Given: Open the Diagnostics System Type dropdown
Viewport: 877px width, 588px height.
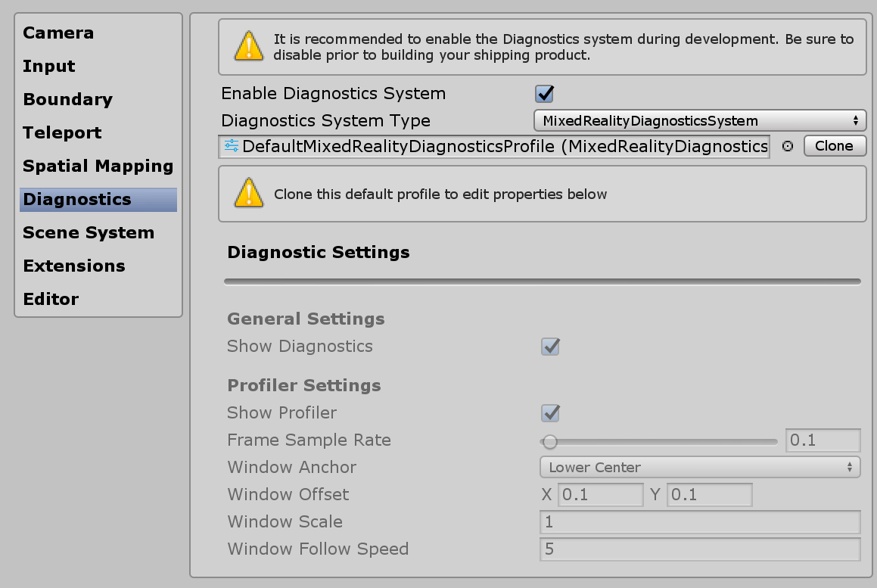Looking at the screenshot, I should 699,121.
